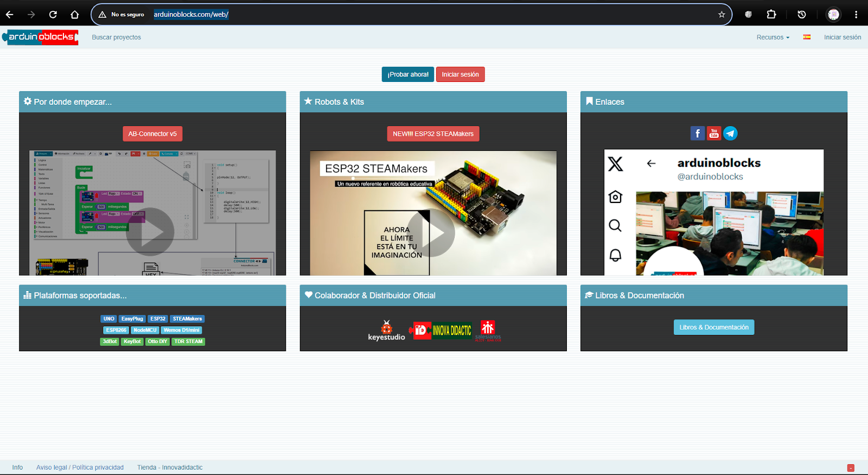
Task: Select the ESP8266 platform tag
Action: 116,330
